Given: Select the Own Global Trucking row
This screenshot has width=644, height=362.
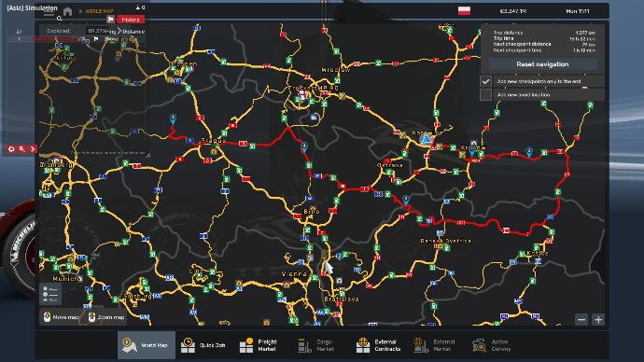Looking at the screenshot, I should (76, 39).
